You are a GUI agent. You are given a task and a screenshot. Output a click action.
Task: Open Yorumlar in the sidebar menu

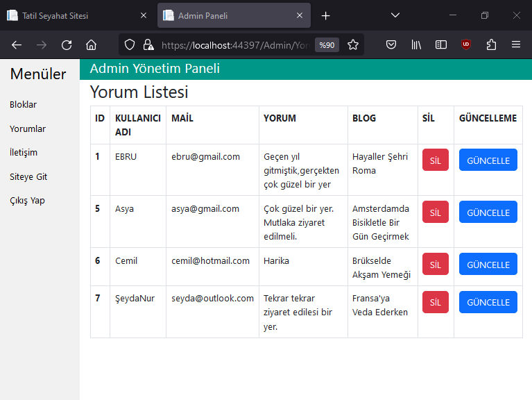(28, 129)
